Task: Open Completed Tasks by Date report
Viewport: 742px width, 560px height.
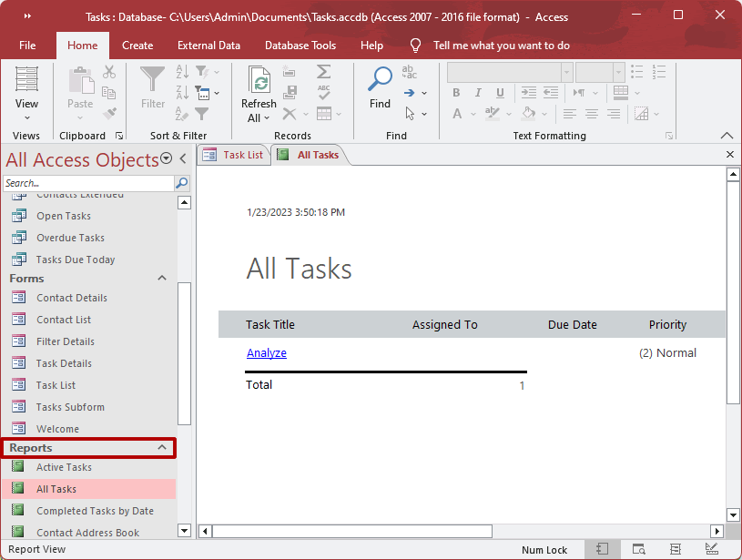Action: (95, 511)
